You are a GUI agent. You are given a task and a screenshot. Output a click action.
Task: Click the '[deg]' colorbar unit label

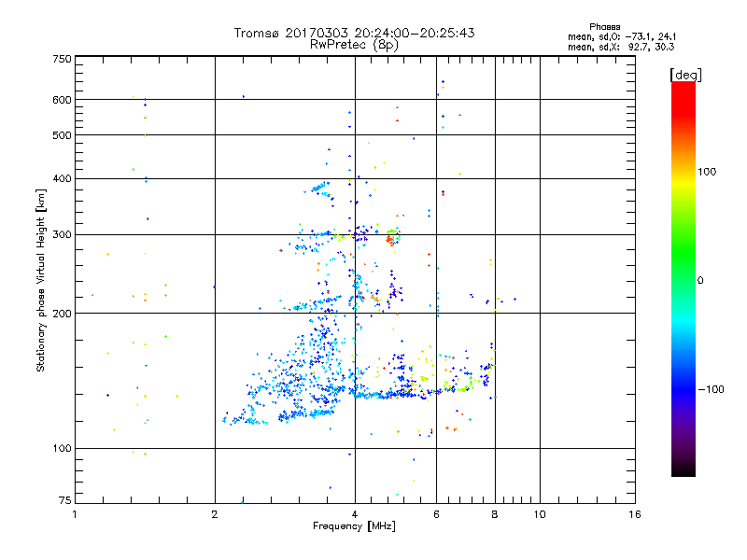[x=685, y=75]
